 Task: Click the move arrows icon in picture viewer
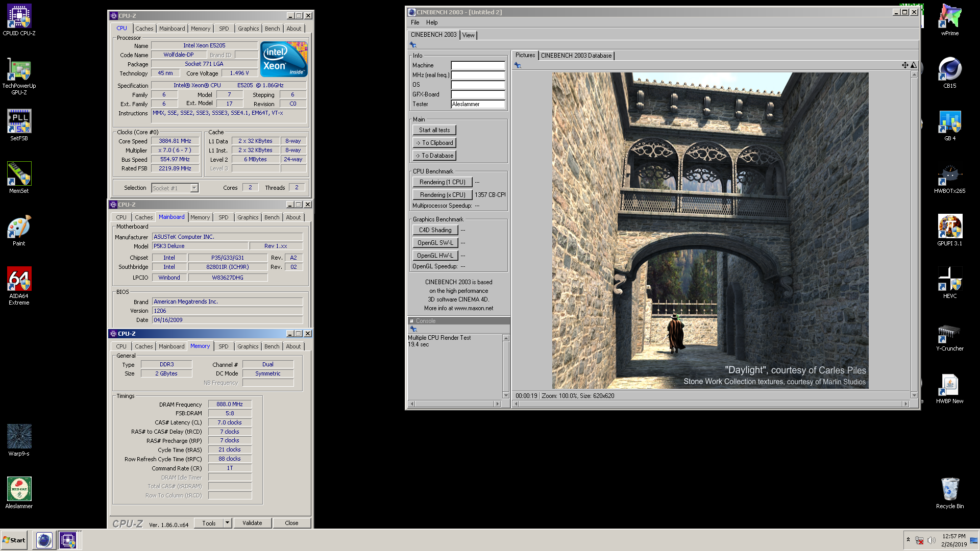click(x=905, y=65)
